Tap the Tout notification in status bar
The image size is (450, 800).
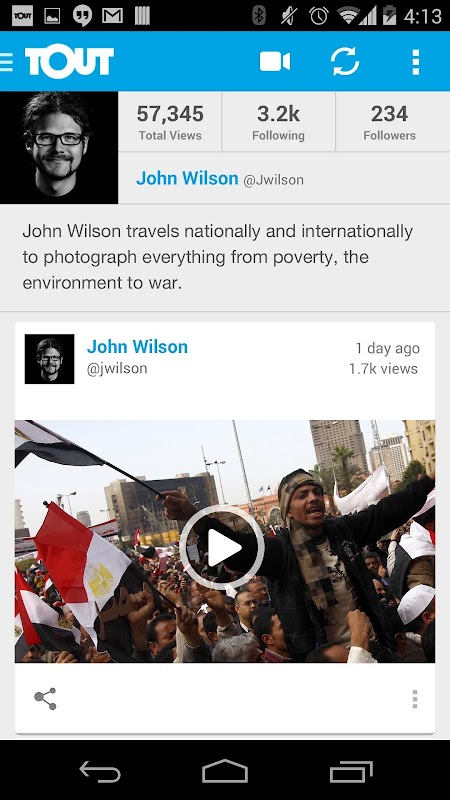[22, 16]
